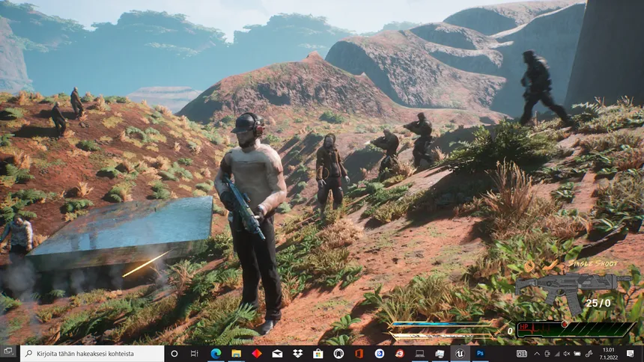The image size is (644, 362).
Task: Switch to Unreal Engine in the taskbar
Action: click(x=460, y=353)
